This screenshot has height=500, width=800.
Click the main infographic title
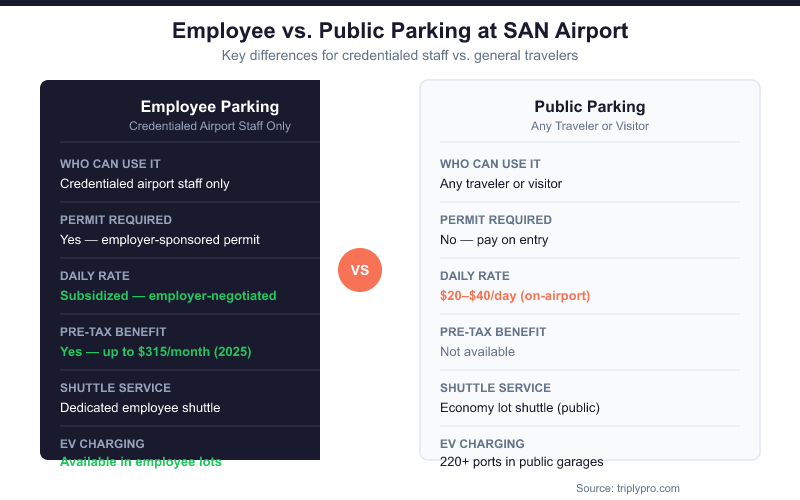click(400, 30)
